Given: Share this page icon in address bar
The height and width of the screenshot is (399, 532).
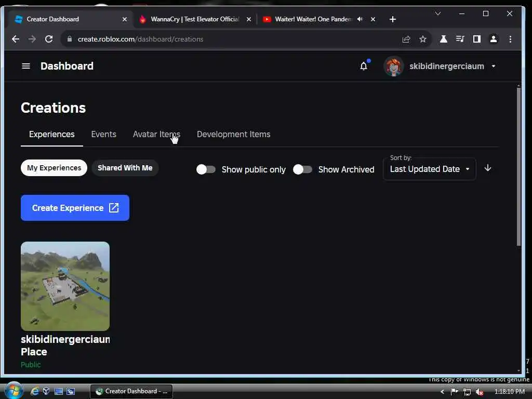Looking at the screenshot, I should click(x=406, y=39).
